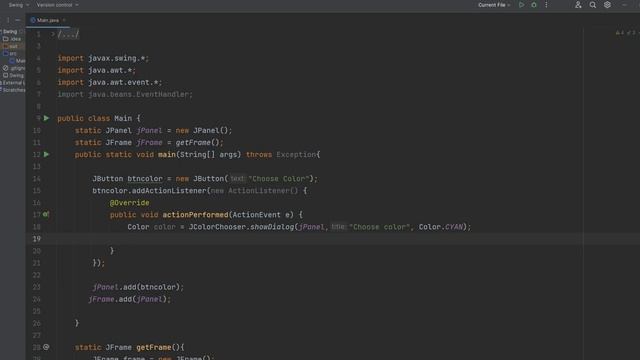The height and width of the screenshot is (360, 640).
Task: Click the new JPanel() expression on line 10
Action: coord(202,131)
